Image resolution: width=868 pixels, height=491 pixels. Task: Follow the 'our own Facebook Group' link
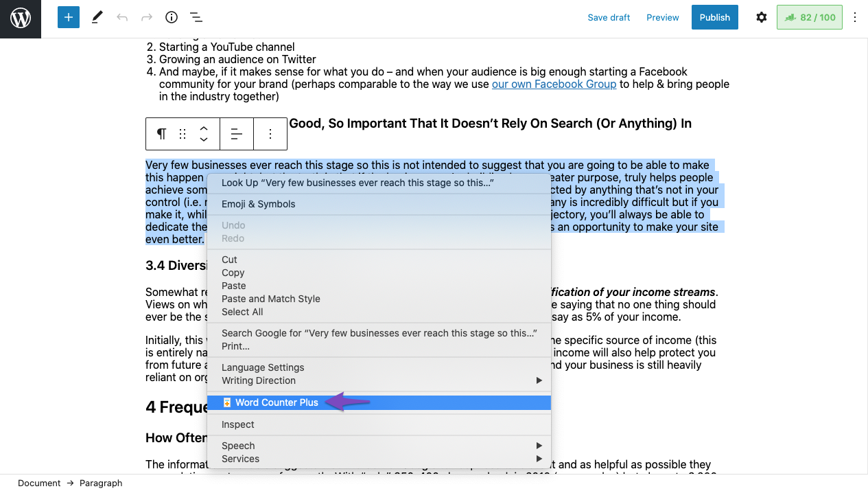[554, 84]
